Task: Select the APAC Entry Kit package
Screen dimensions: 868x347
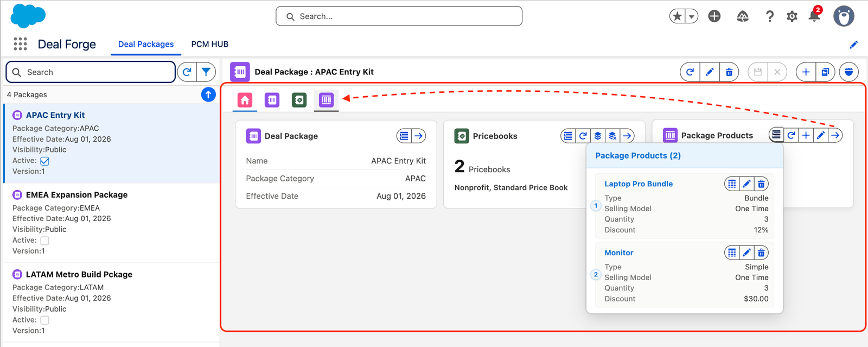Action: [111, 143]
